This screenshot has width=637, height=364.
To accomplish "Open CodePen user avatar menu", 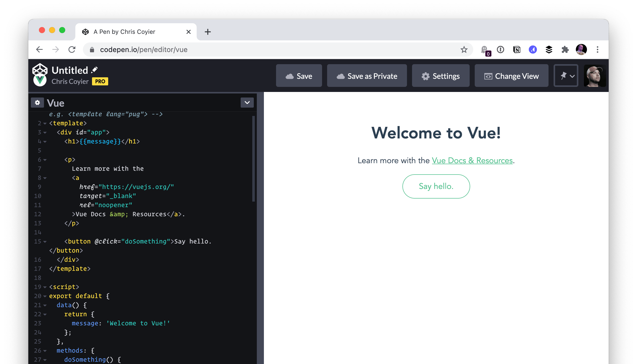I will coord(595,76).
